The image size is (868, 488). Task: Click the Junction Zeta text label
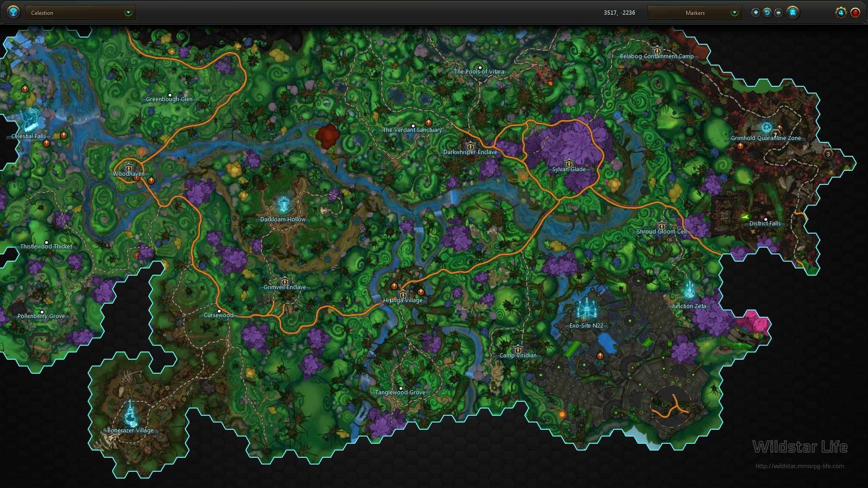click(689, 306)
